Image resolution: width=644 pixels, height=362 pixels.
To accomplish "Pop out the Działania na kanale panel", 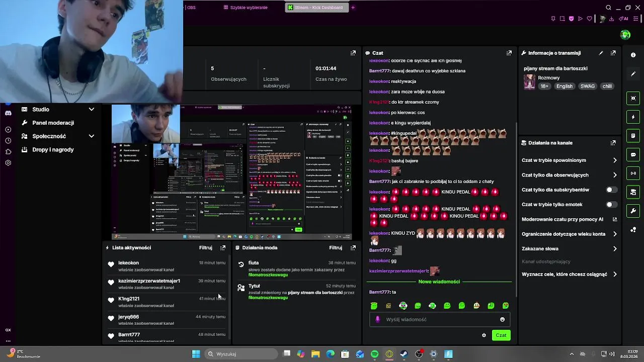I will [x=613, y=143].
